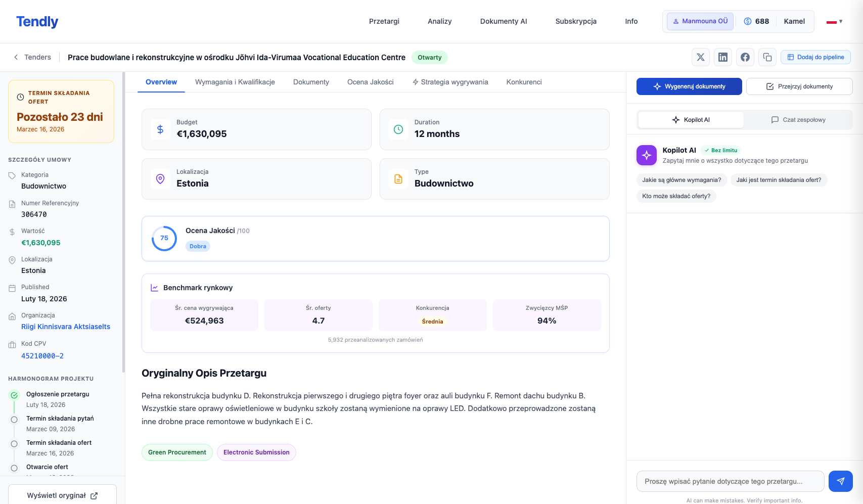Image resolution: width=863 pixels, height=504 pixels.
Task: Add tender via Dodaj do pipeline
Action: click(x=815, y=57)
